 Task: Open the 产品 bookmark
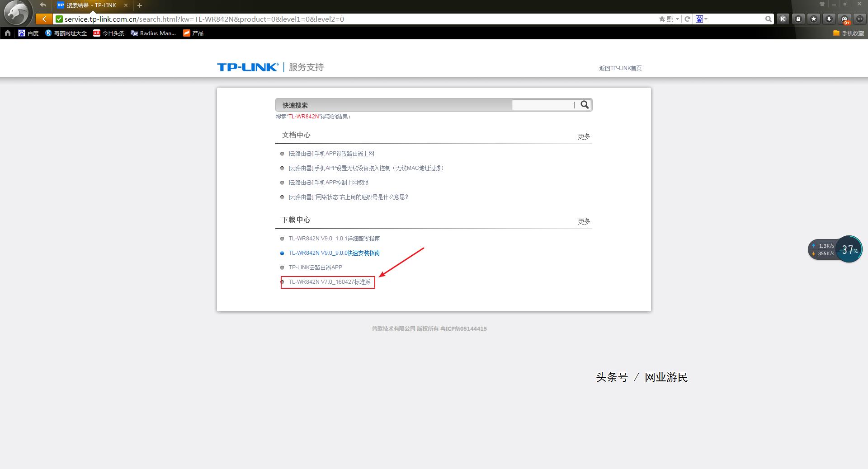(x=193, y=33)
